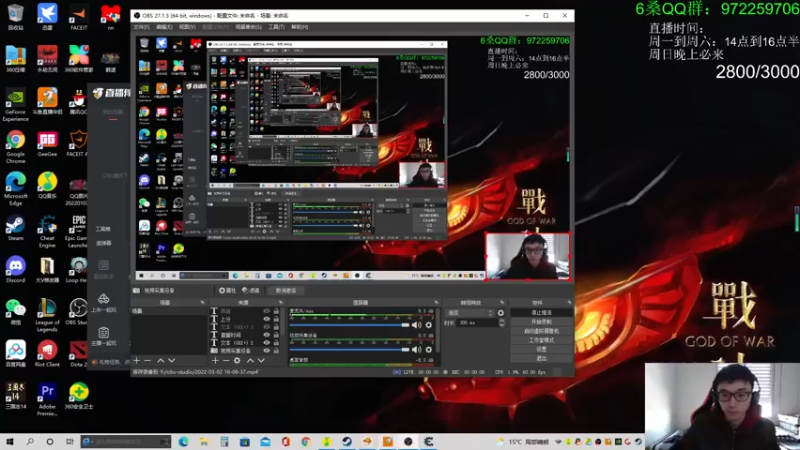Click the 开始录制 button in OBS controls
The image size is (800, 450).
pos(541,322)
